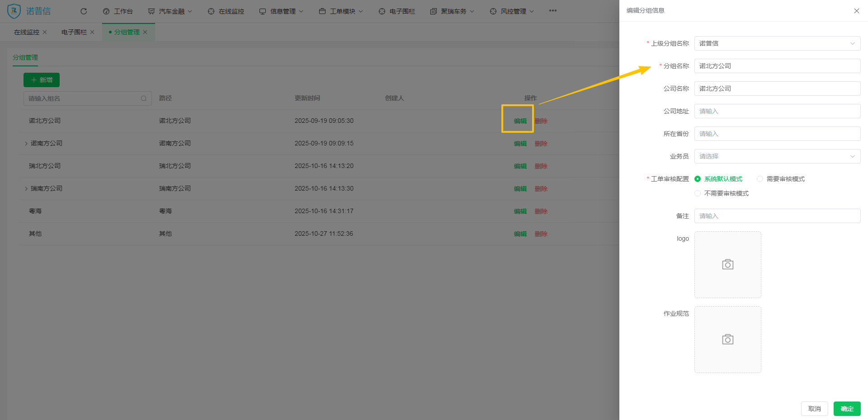The width and height of the screenshot is (868, 420).
Task: Close the 电子围栏 tab using its X
Action: click(92, 32)
